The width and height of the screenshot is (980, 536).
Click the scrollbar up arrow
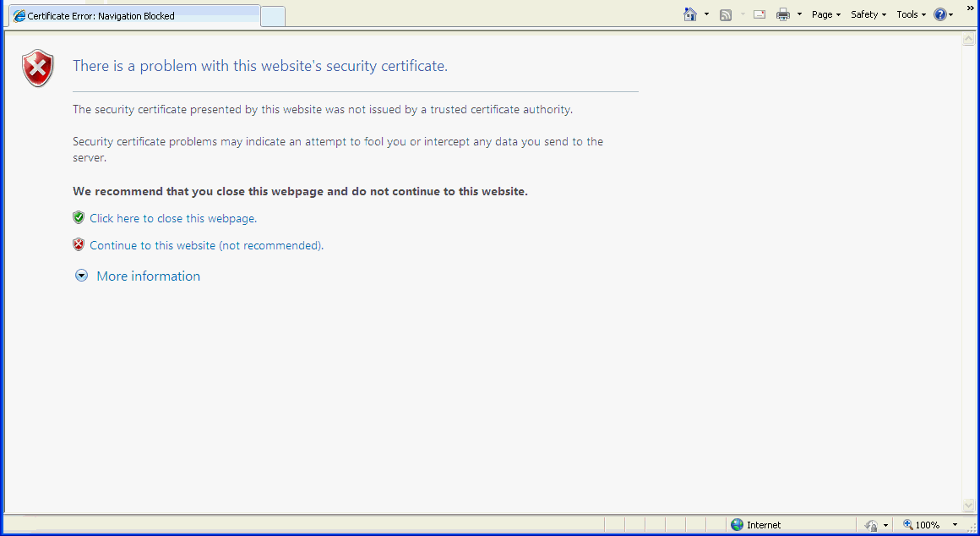(x=969, y=40)
